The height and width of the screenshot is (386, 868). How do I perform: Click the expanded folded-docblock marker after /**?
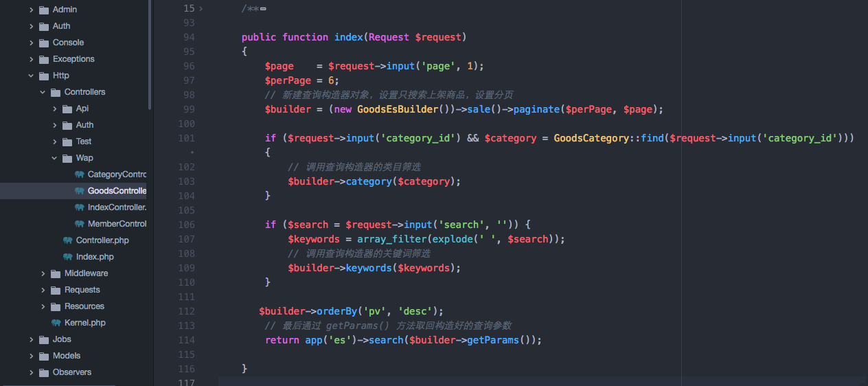(x=263, y=9)
